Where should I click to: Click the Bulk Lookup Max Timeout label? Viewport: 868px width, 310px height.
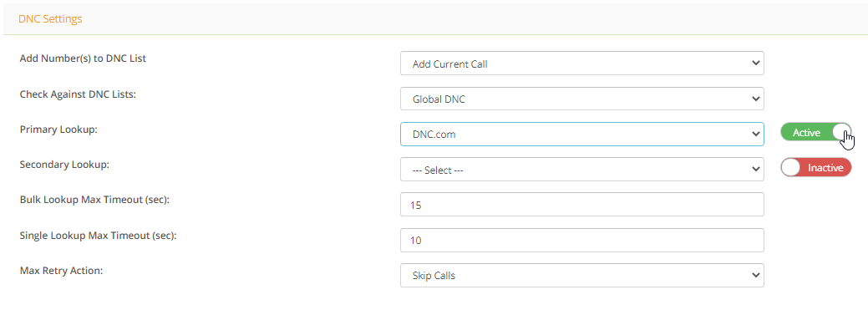[94, 200]
